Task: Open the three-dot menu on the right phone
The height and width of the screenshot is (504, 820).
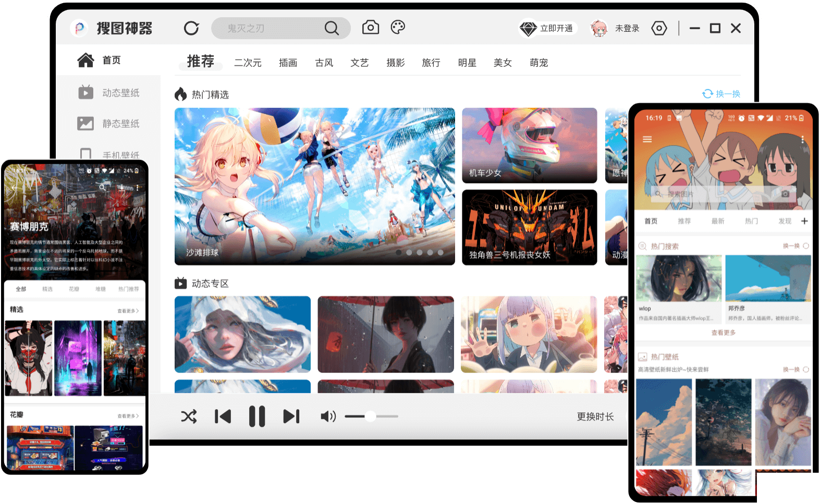Action: (x=802, y=139)
